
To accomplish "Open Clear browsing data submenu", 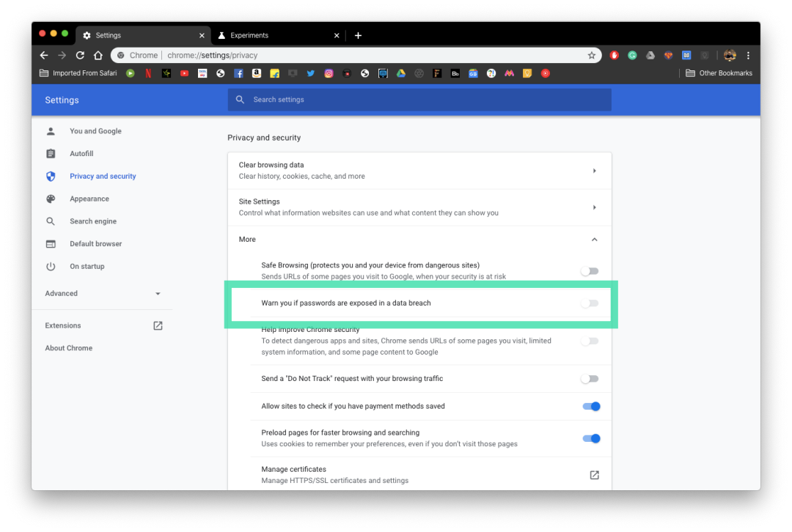I will 419,171.
